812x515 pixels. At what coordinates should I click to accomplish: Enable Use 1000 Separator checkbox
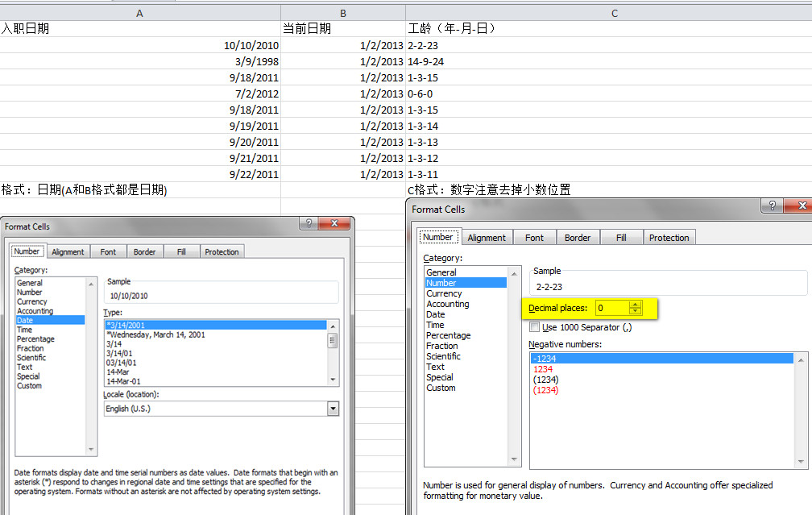click(535, 327)
